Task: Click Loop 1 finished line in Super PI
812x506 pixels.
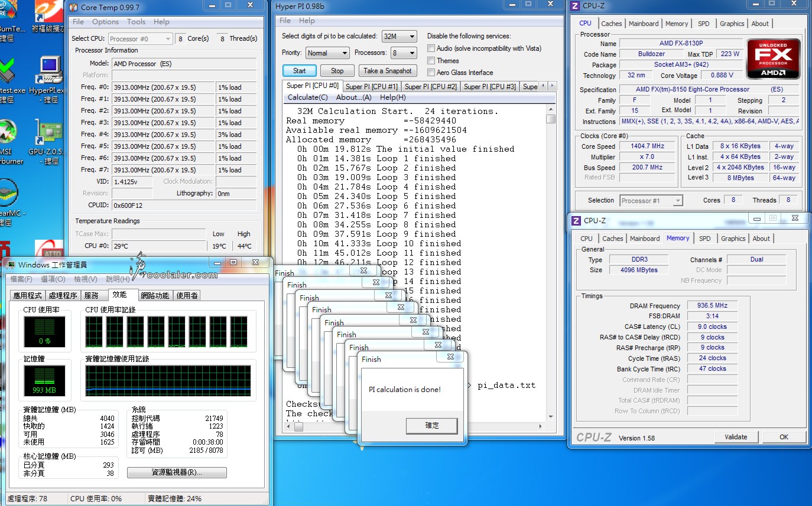Action: (x=376, y=158)
